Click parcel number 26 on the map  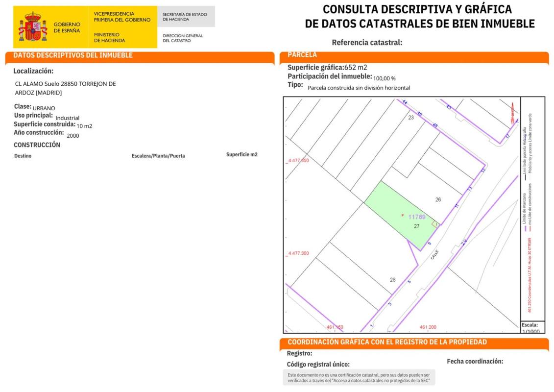pos(438,199)
